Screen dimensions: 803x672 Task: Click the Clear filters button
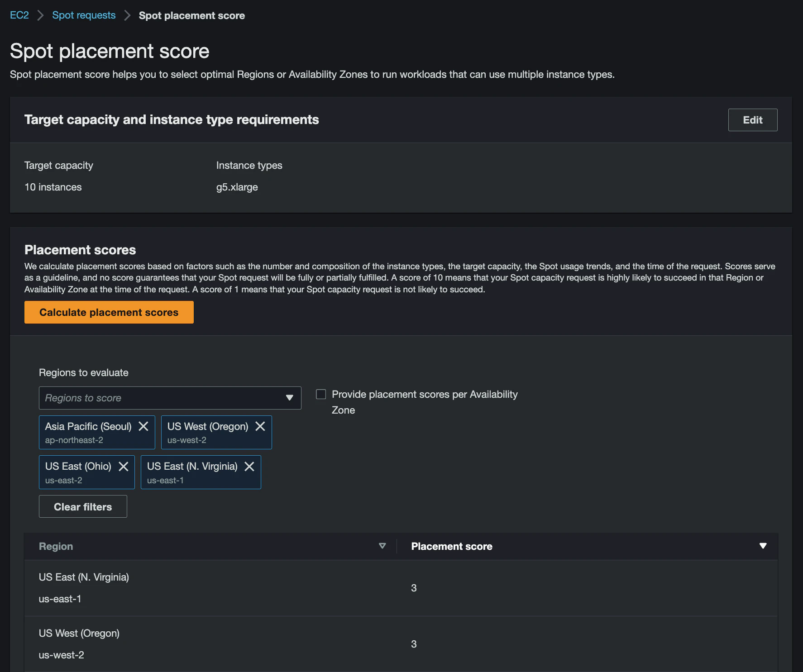coord(83,507)
